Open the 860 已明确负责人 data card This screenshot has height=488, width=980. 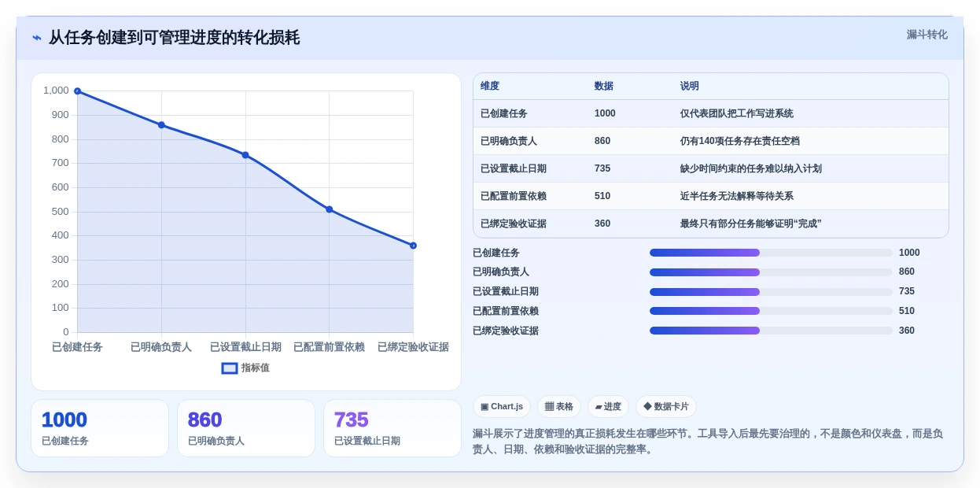(246, 428)
